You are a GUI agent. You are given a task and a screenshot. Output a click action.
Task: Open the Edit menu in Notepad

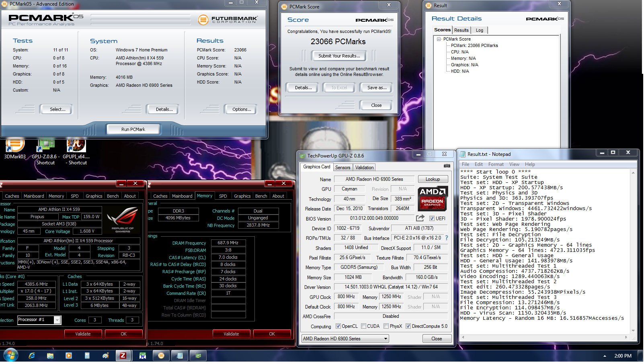(x=478, y=164)
